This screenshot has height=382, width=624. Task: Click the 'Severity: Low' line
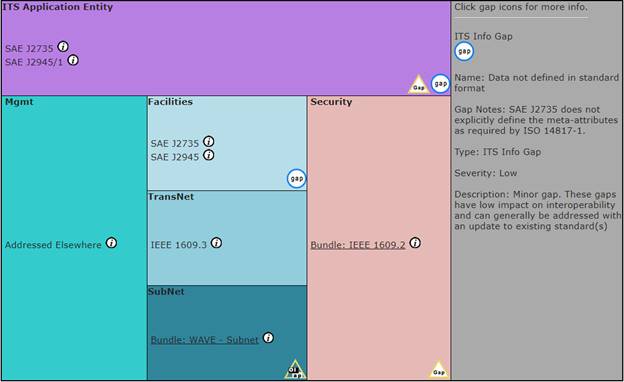tap(486, 173)
